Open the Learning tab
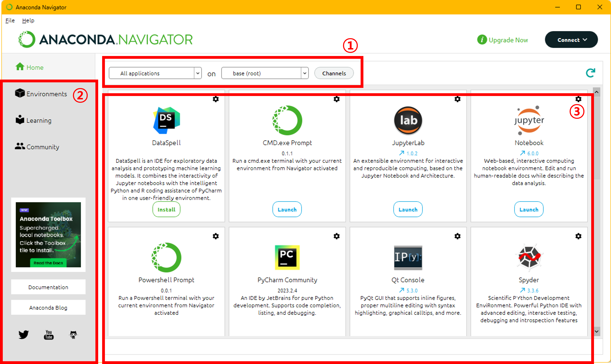Screen dimensions: 611x364 (x=33, y=120)
